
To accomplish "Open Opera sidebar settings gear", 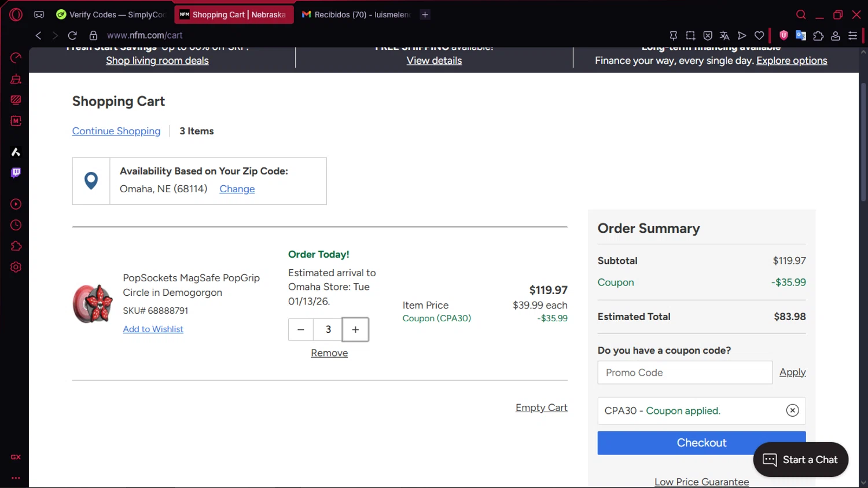I will [16, 267].
